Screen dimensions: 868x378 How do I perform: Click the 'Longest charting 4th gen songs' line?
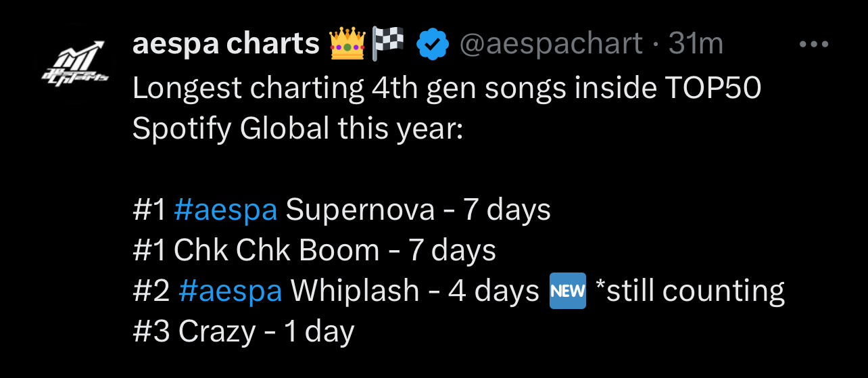pyautogui.click(x=447, y=89)
